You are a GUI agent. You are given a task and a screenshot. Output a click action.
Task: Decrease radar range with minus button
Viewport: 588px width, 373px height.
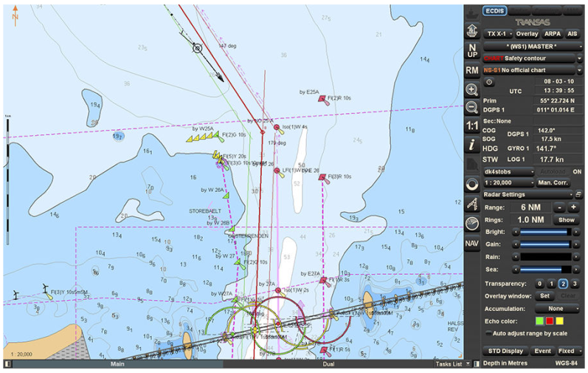[x=559, y=207]
